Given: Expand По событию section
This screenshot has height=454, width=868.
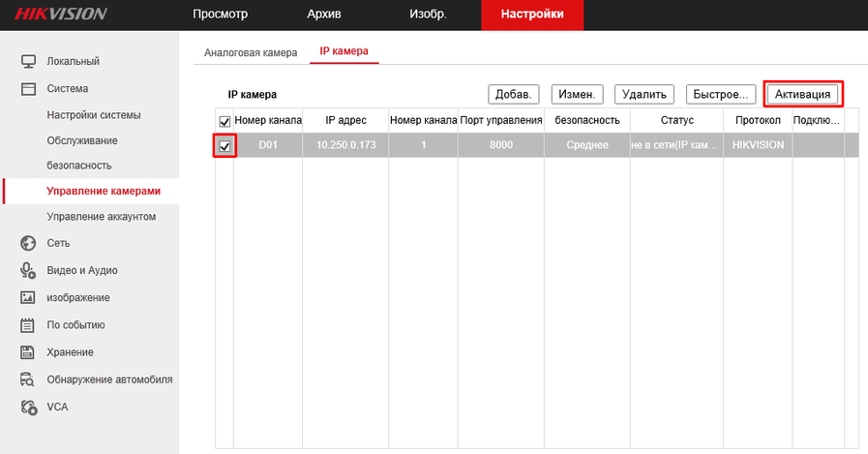Looking at the screenshot, I should click(75, 325).
